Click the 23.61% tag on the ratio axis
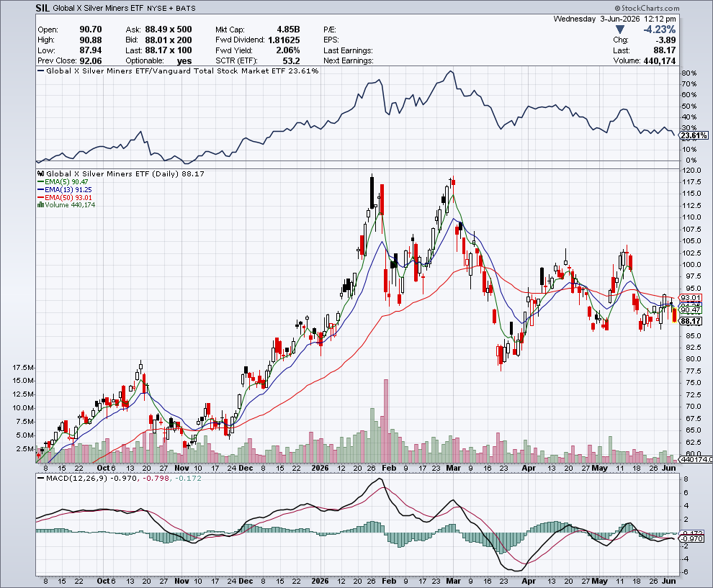Image resolution: width=713 pixels, height=588 pixels. pyautogui.click(x=694, y=136)
